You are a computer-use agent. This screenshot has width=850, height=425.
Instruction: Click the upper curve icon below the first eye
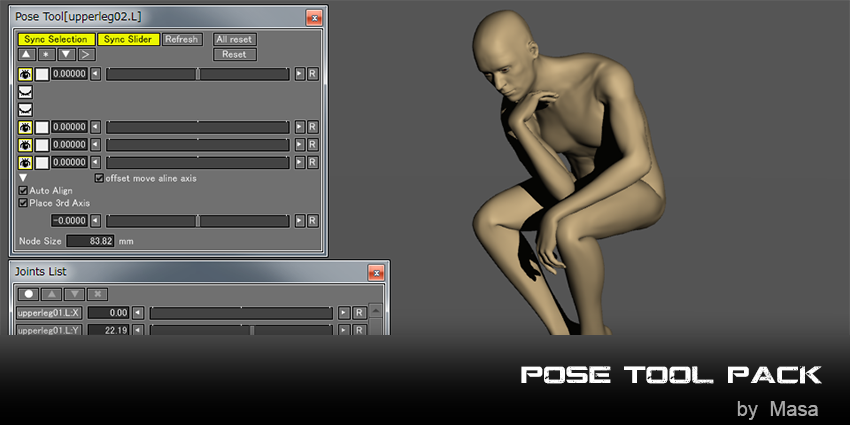[25, 92]
